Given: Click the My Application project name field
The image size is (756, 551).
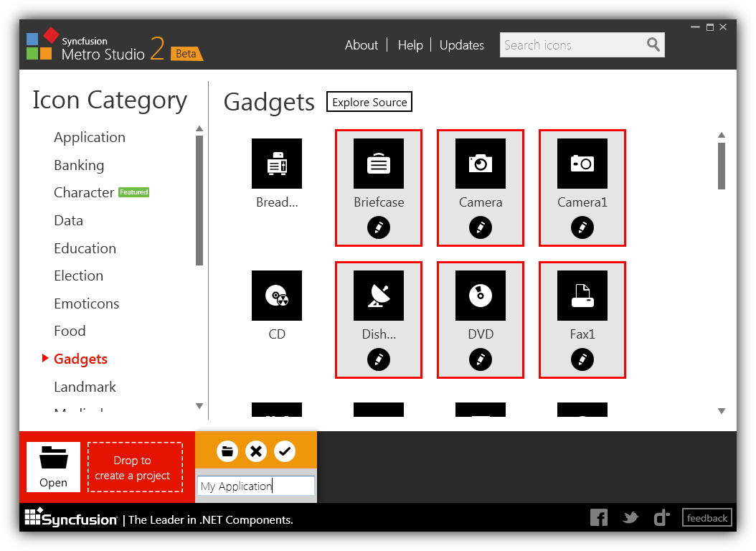Looking at the screenshot, I should click(256, 486).
